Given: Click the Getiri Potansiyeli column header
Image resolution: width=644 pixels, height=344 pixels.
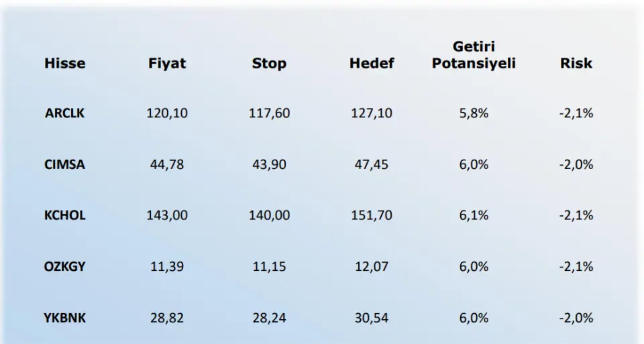Looking at the screenshot, I should pos(474,55).
